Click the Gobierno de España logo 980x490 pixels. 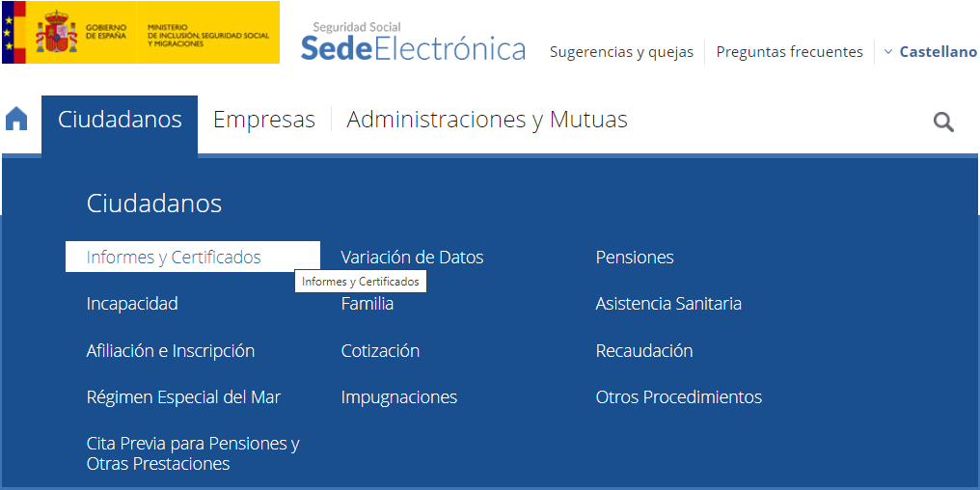tap(141, 34)
